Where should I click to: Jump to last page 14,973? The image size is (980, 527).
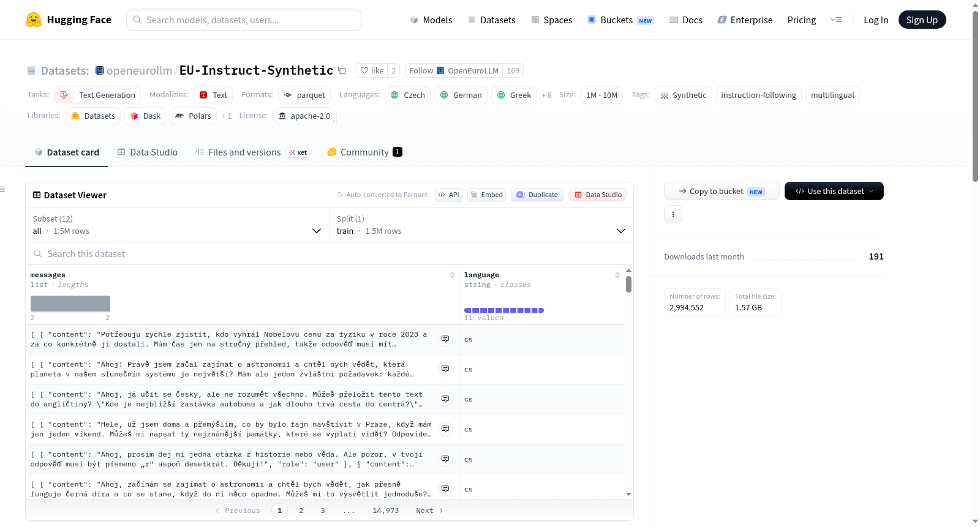[x=385, y=510]
